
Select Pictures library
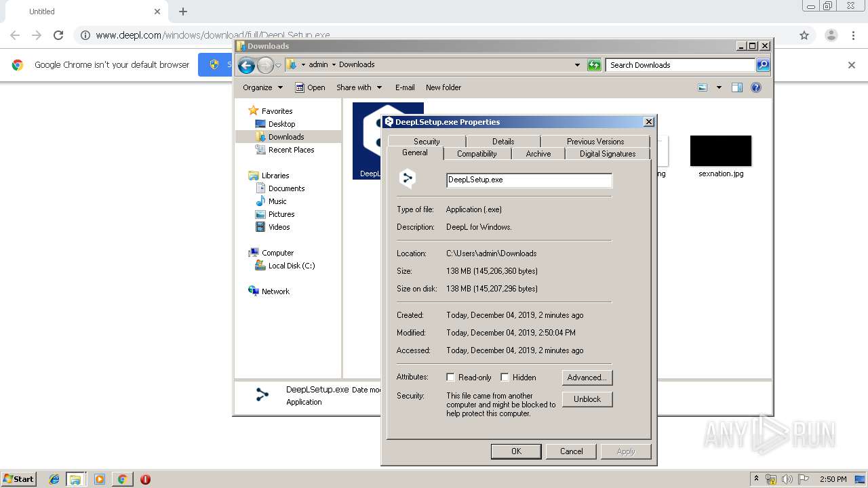click(281, 214)
